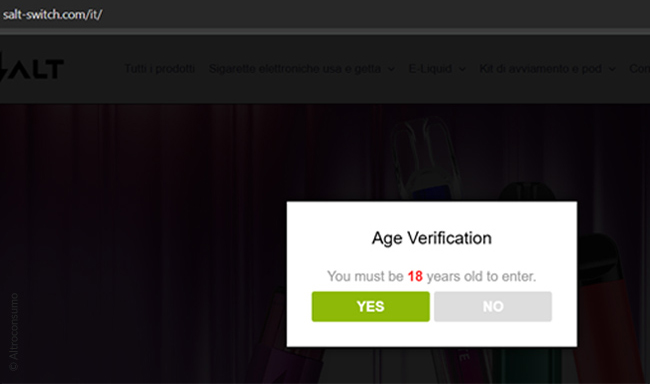Open the Tutti i prodotti menu item

click(x=160, y=68)
